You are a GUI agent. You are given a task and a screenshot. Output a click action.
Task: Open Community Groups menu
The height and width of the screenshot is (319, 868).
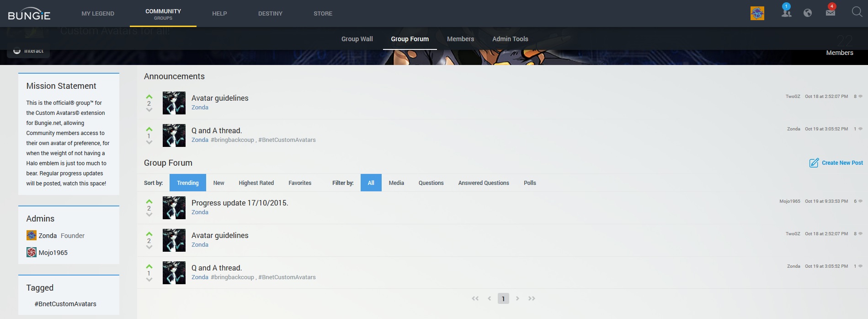163,14
